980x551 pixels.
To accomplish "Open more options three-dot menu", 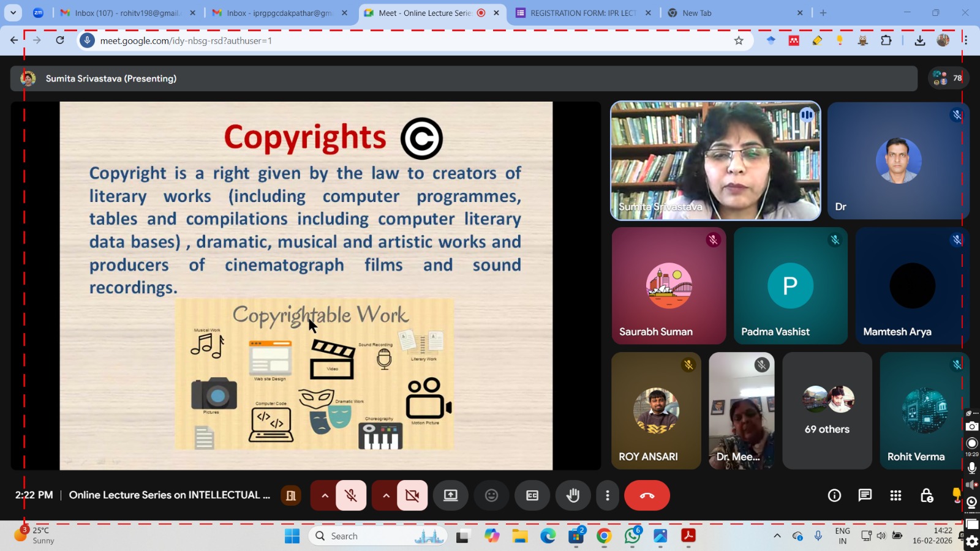I will pyautogui.click(x=607, y=495).
